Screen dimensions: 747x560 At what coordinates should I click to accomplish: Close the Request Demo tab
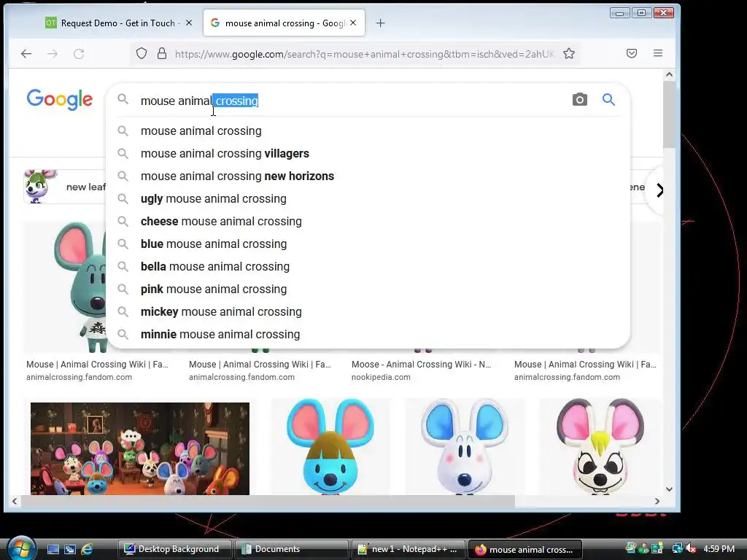pos(189,23)
